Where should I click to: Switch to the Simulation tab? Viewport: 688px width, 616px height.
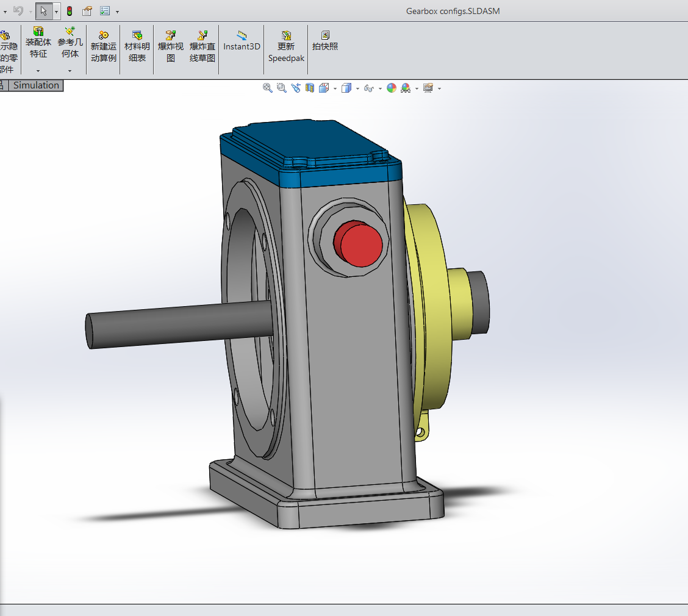[36, 85]
